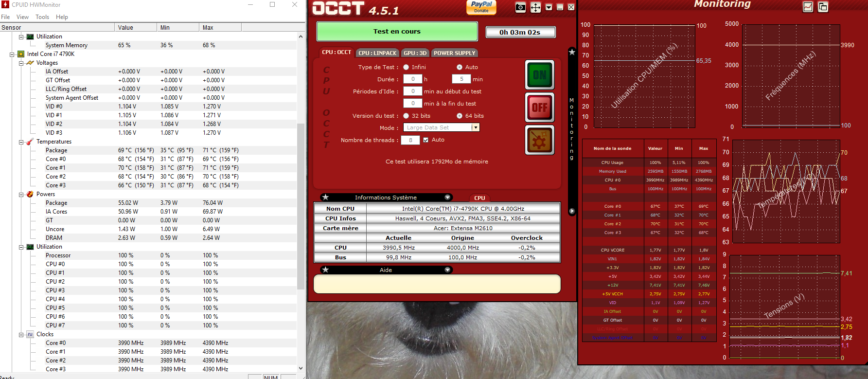Click the HWMonitor scrollbar down arrow

coord(301,368)
